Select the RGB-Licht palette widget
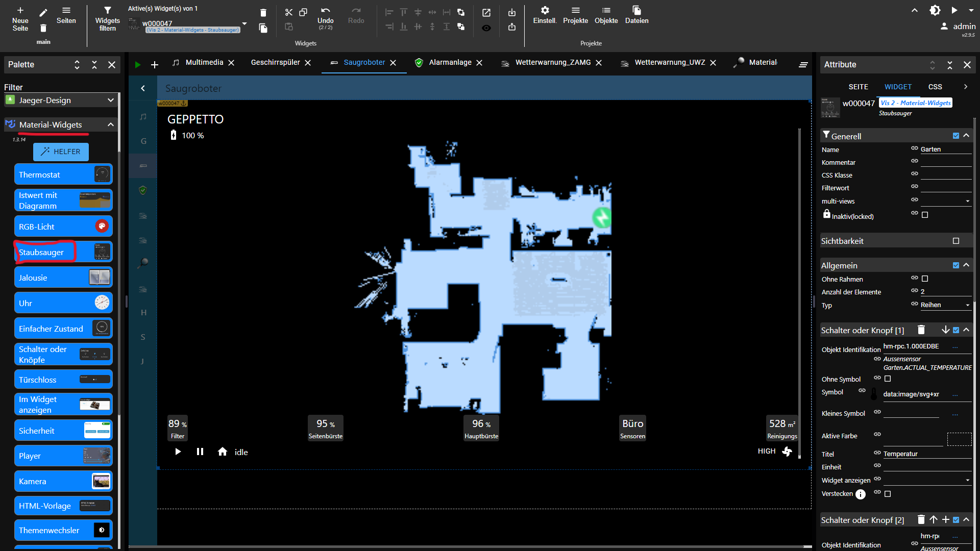Image resolution: width=980 pixels, height=551 pixels. click(x=63, y=227)
